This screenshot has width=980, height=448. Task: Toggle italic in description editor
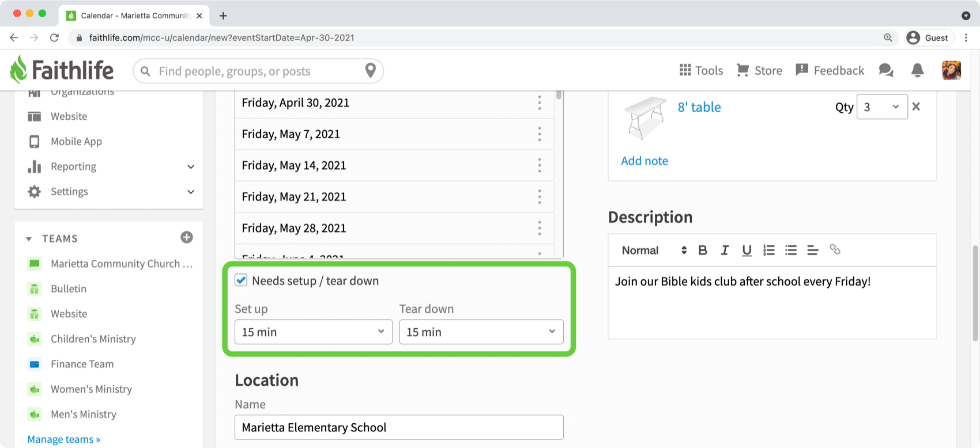pyautogui.click(x=725, y=250)
